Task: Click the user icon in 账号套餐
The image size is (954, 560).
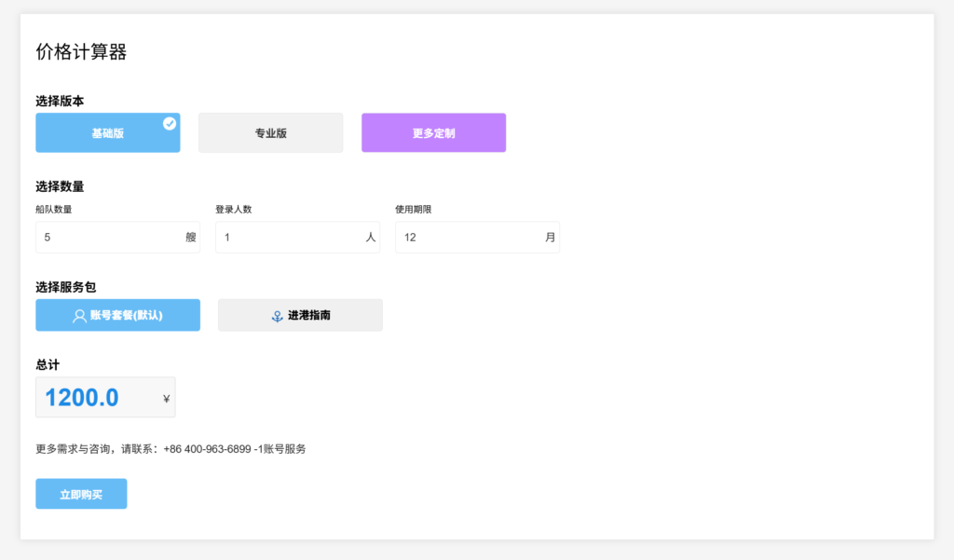Action: (79, 316)
